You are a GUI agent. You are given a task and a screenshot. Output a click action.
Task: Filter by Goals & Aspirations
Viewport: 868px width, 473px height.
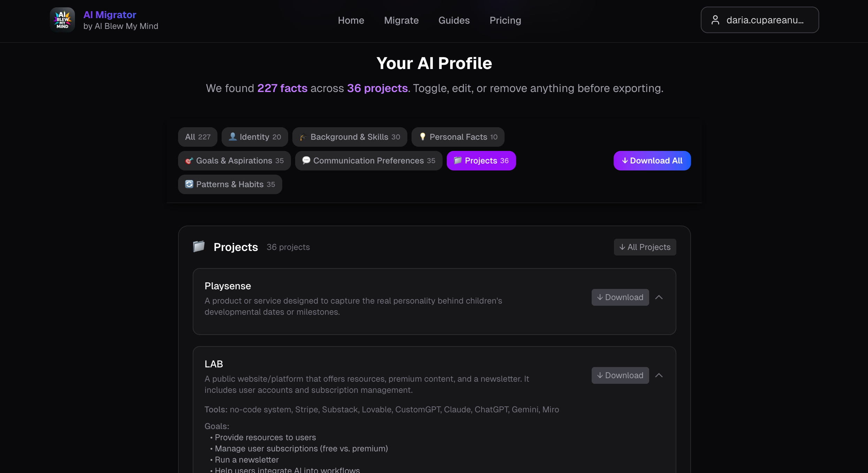click(x=234, y=161)
